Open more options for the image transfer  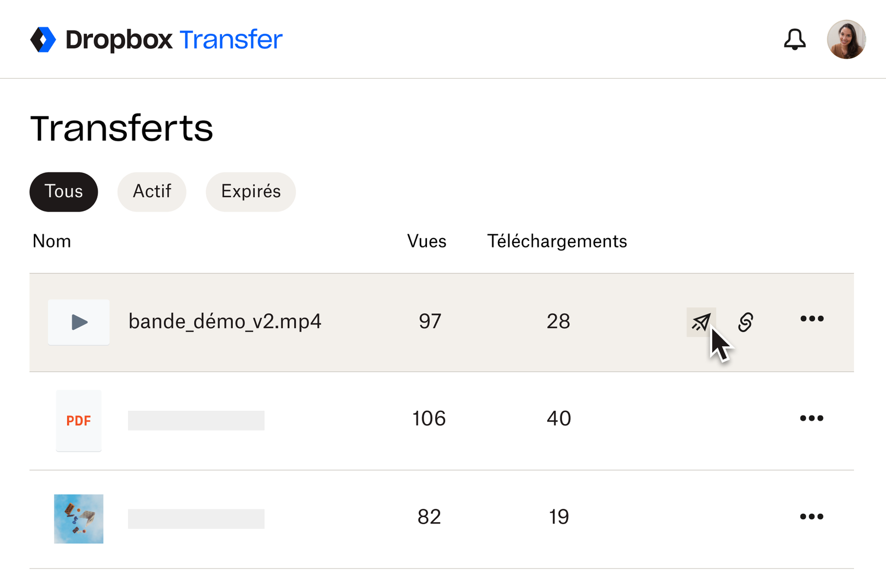click(812, 516)
